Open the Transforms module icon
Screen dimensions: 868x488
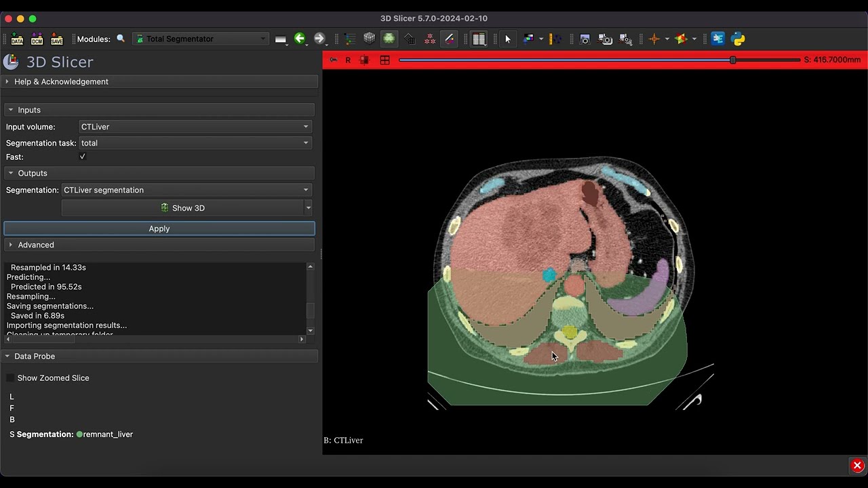tap(410, 39)
